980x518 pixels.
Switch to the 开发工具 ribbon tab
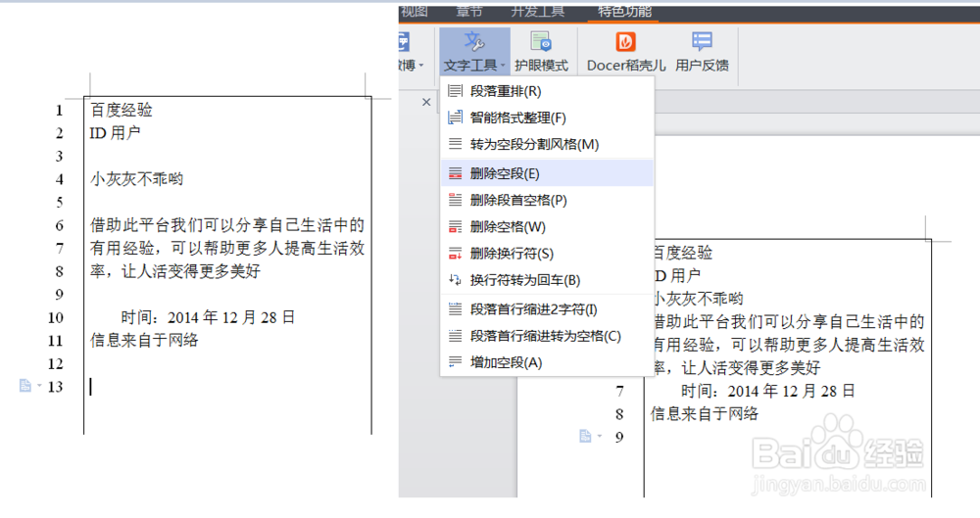537,11
